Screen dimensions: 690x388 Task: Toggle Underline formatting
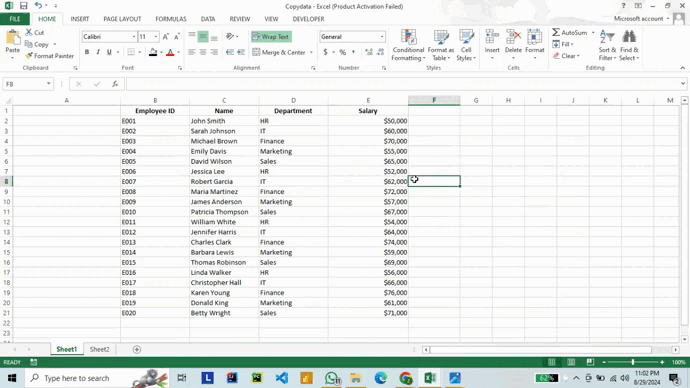coord(109,52)
